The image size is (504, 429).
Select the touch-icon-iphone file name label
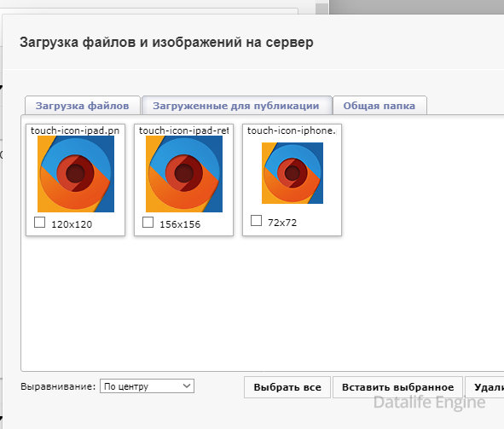(x=292, y=130)
